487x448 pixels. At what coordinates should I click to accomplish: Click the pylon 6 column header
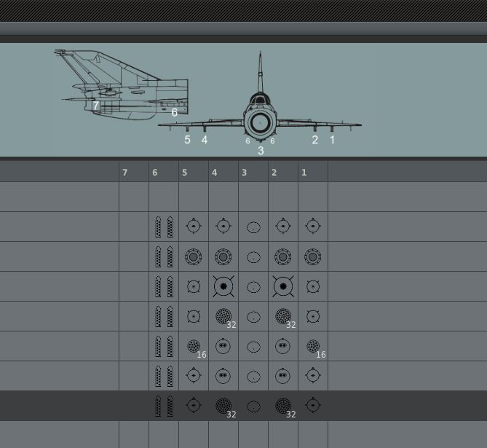164,173
